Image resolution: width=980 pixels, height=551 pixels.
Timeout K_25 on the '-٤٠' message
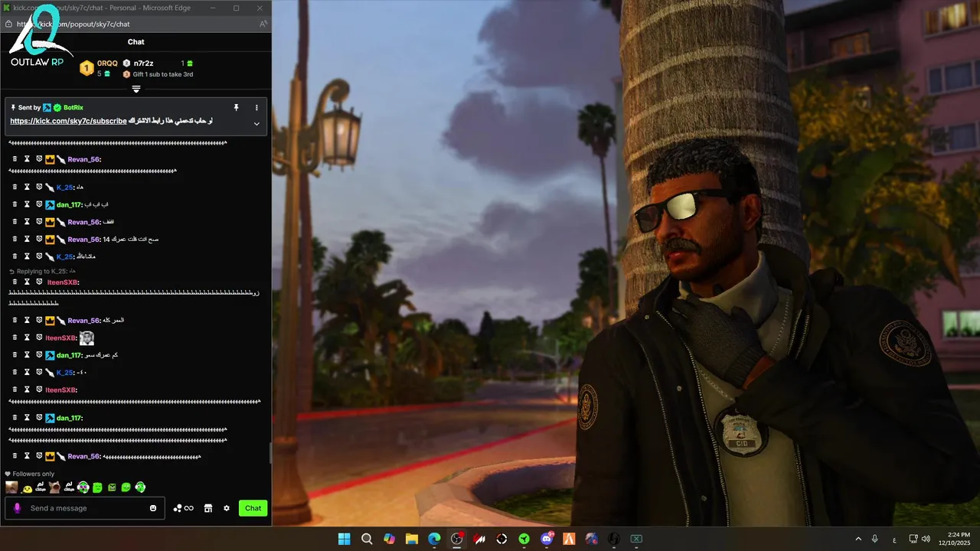coord(27,372)
